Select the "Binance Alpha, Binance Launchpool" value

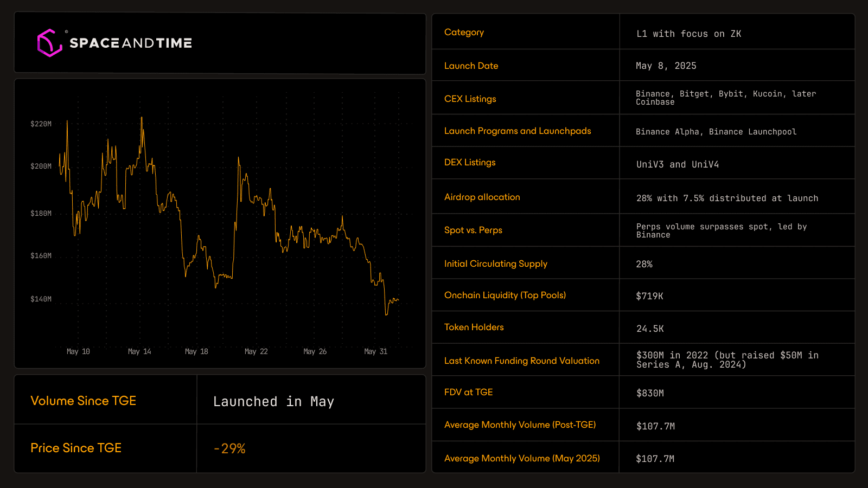click(x=716, y=132)
